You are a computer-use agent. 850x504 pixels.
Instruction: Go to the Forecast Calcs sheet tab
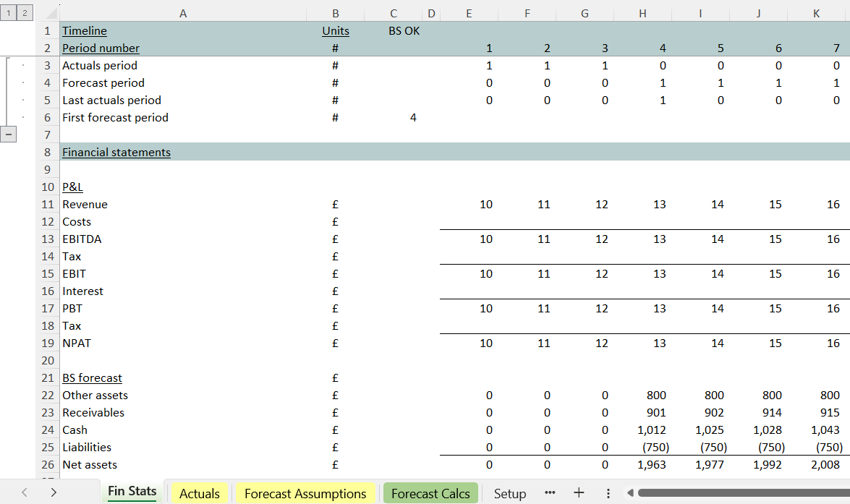[x=430, y=494]
